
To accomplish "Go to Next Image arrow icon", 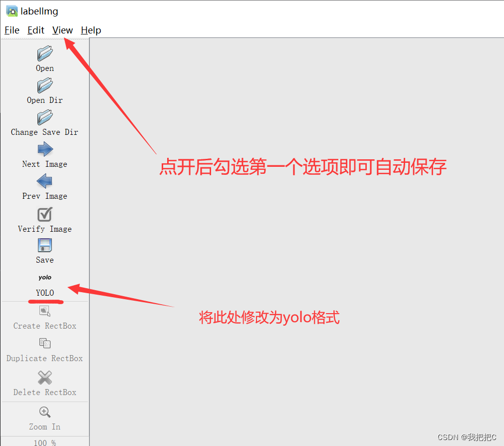I will 45,149.
